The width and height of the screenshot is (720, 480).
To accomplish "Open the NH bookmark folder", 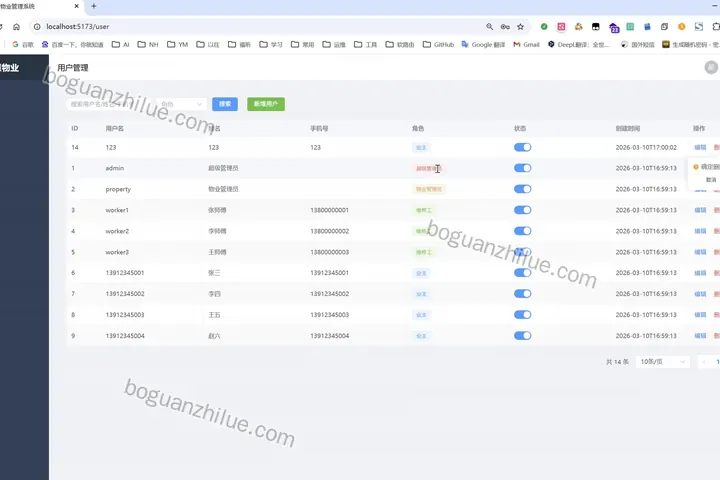I will click(x=148, y=45).
